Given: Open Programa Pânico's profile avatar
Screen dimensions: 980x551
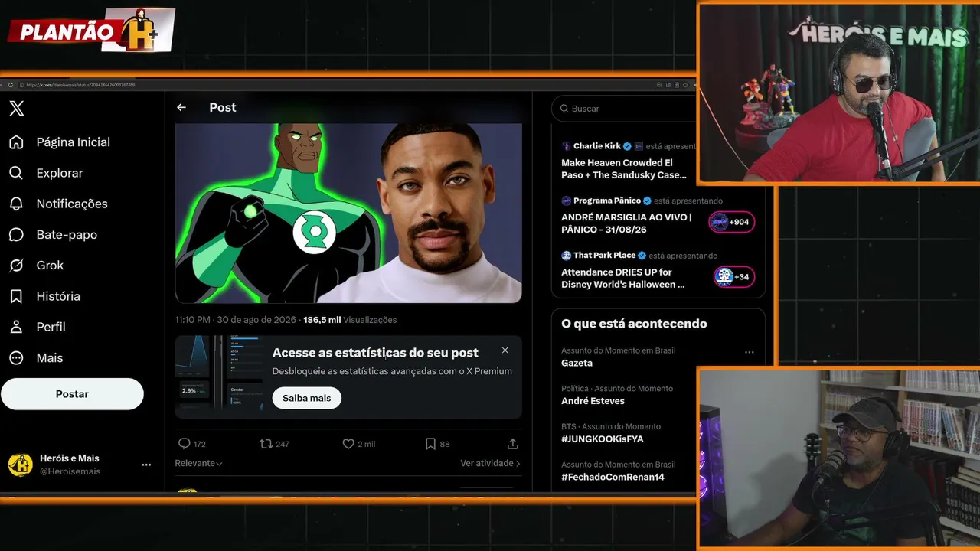Looking at the screenshot, I should pos(567,201).
